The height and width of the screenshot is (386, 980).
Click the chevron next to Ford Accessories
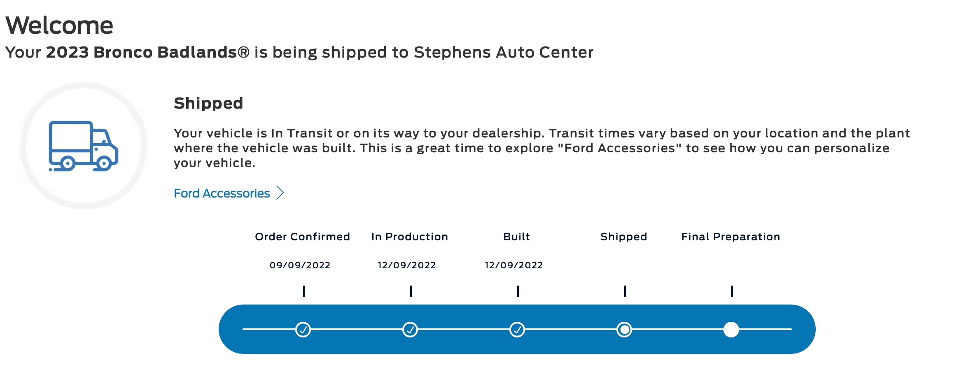(x=280, y=193)
